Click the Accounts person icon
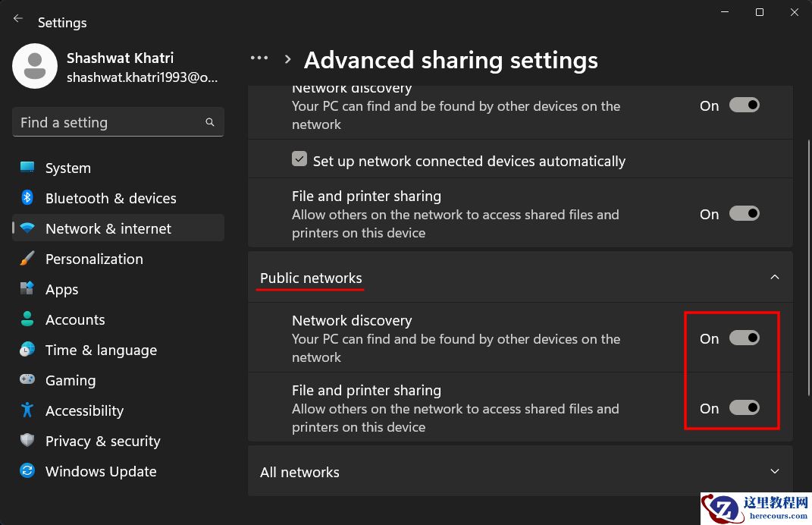The width and height of the screenshot is (812, 525). (x=27, y=319)
